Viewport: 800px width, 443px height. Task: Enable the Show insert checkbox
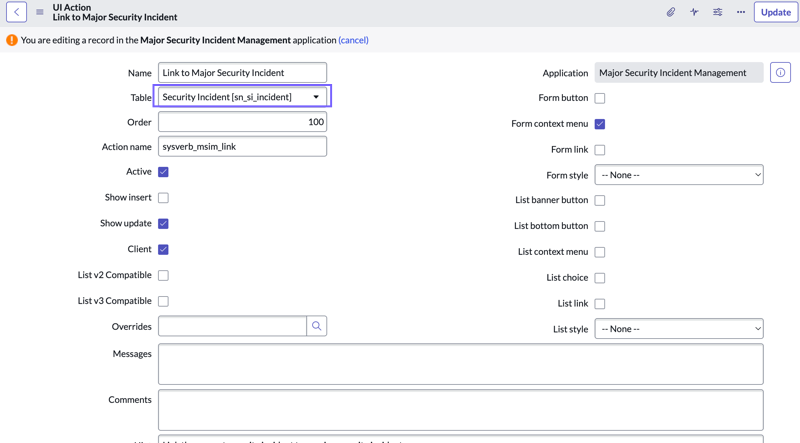pyautogui.click(x=163, y=198)
